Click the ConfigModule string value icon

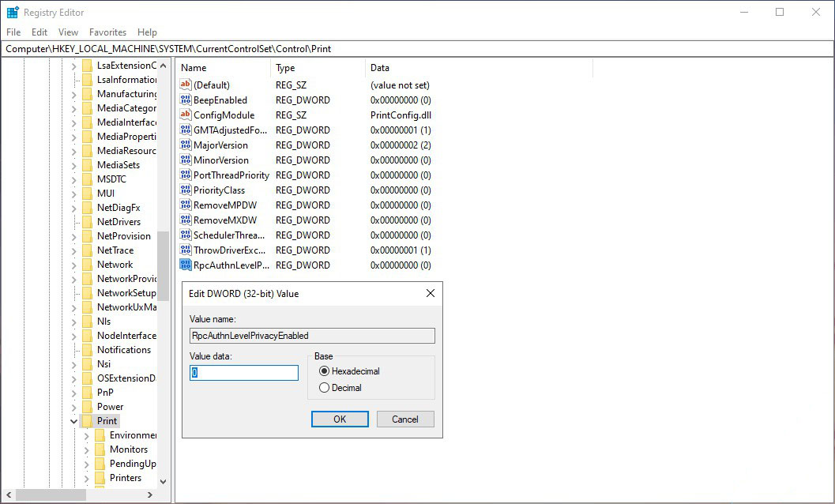coord(186,115)
